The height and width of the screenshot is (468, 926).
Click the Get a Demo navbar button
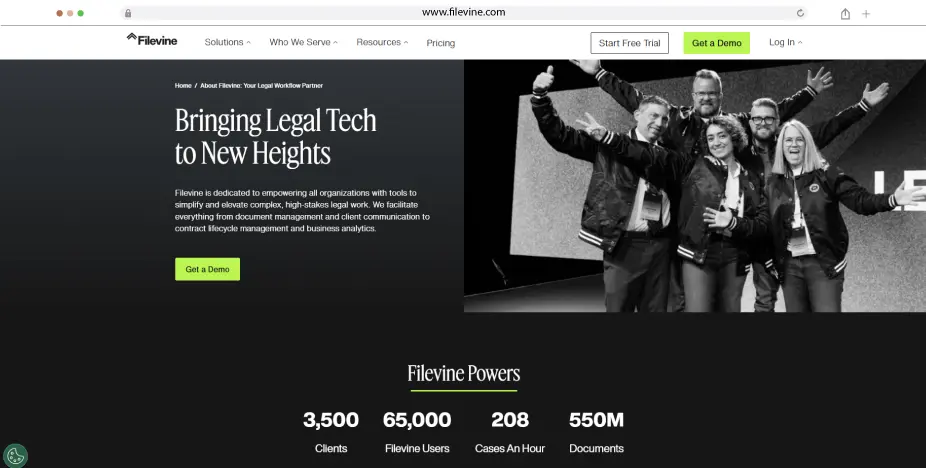[716, 43]
